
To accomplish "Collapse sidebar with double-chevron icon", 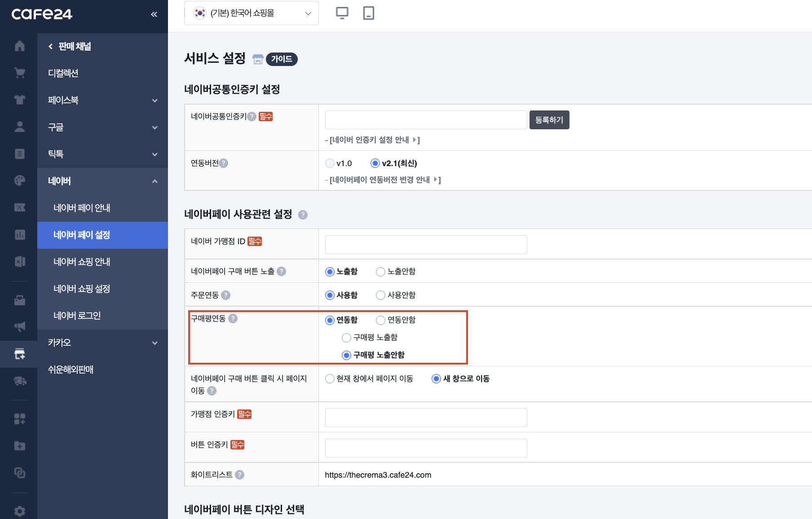I will click(x=154, y=14).
